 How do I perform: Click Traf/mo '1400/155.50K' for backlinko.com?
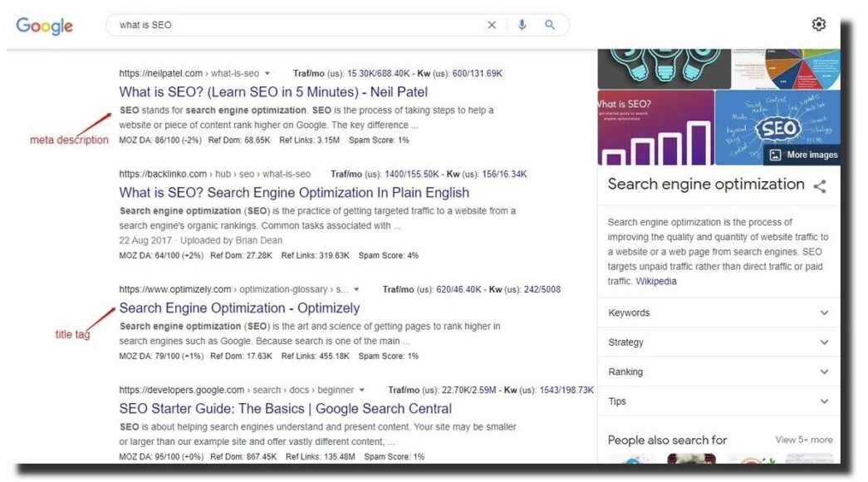tap(413, 174)
